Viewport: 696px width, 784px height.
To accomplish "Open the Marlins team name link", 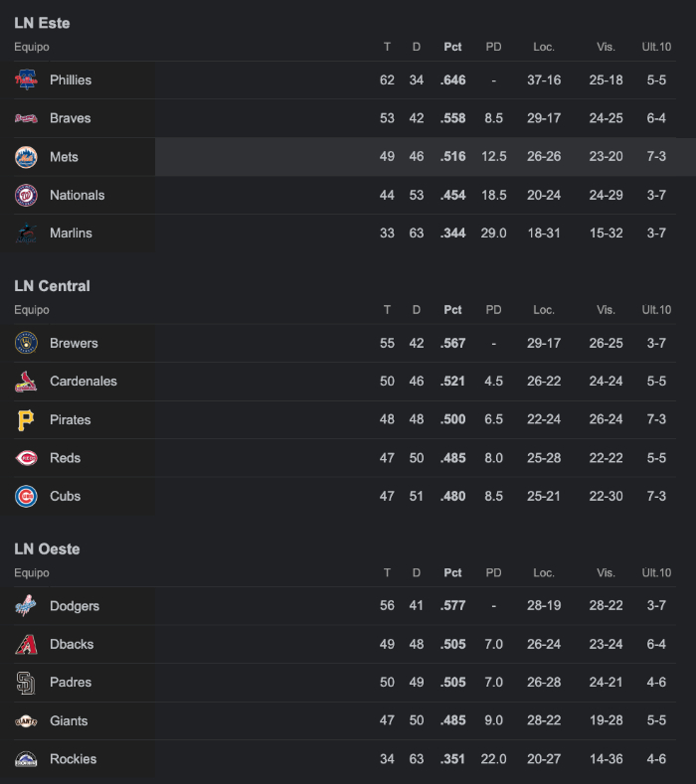I will [x=71, y=233].
